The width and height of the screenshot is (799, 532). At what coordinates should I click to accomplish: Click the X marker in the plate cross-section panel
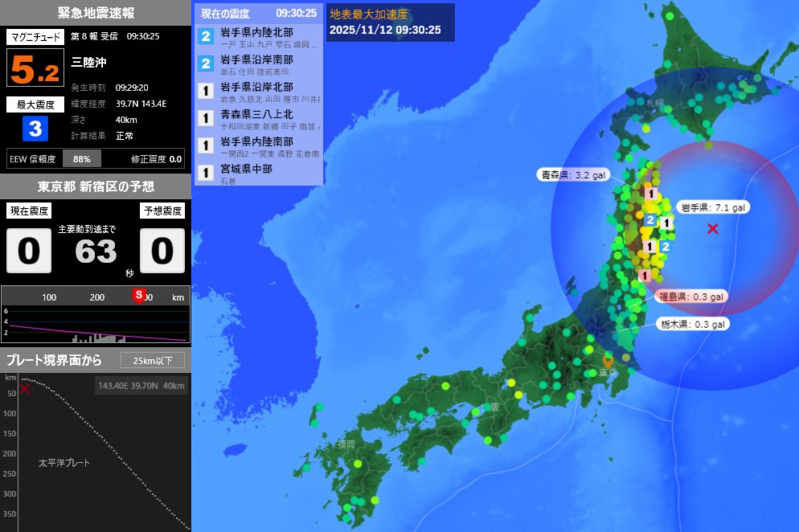[x=25, y=389]
